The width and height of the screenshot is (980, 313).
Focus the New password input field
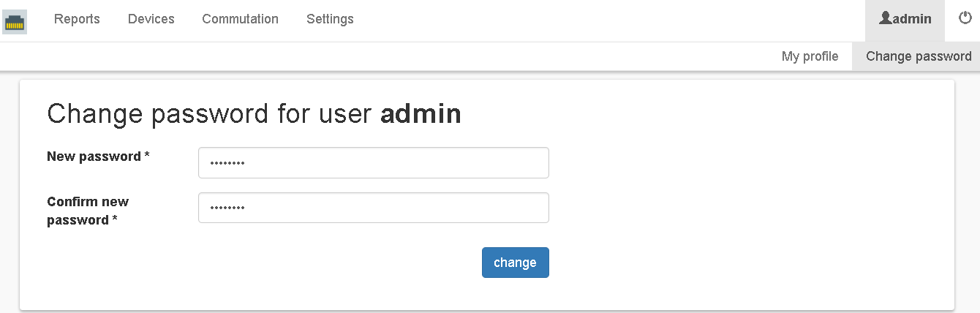coord(373,163)
